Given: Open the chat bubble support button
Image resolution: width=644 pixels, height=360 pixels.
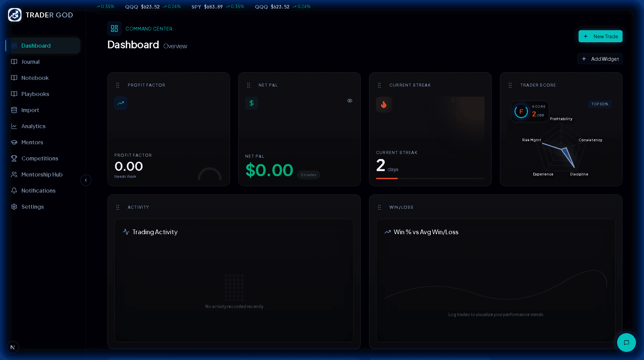Looking at the screenshot, I should tap(626, 343).
